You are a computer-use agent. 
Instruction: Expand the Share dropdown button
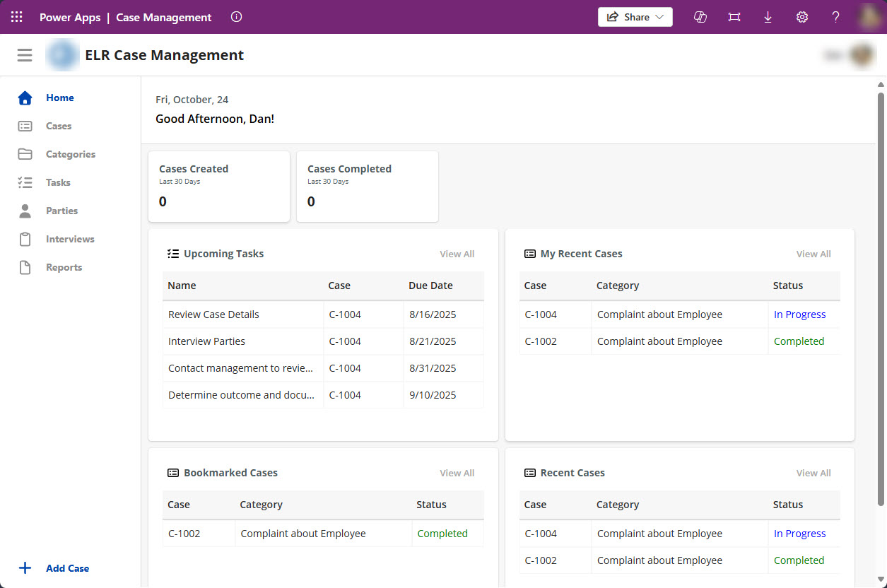pyautogui.click(x=635, y=17)
